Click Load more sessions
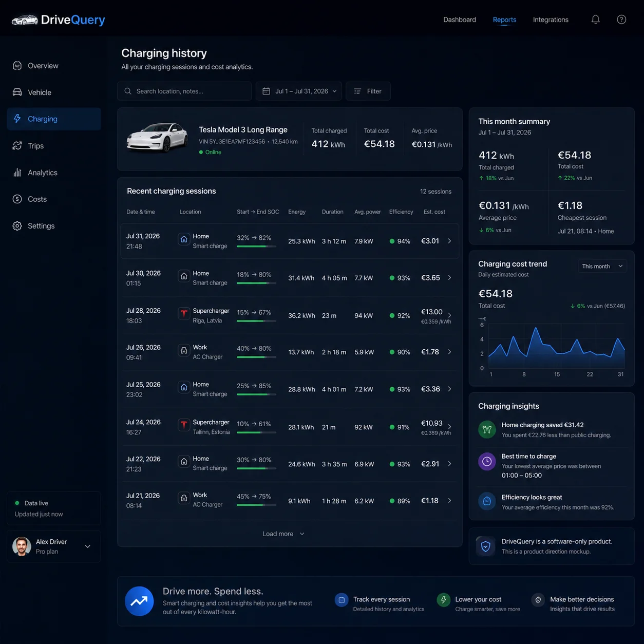644x644 pixels. (283, 534)
